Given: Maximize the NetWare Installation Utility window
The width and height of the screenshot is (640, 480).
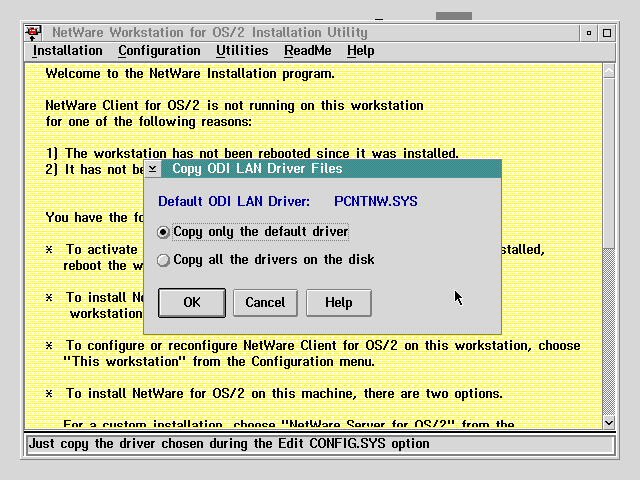Looking at the screenshot, I should click(x=607, y=33).
